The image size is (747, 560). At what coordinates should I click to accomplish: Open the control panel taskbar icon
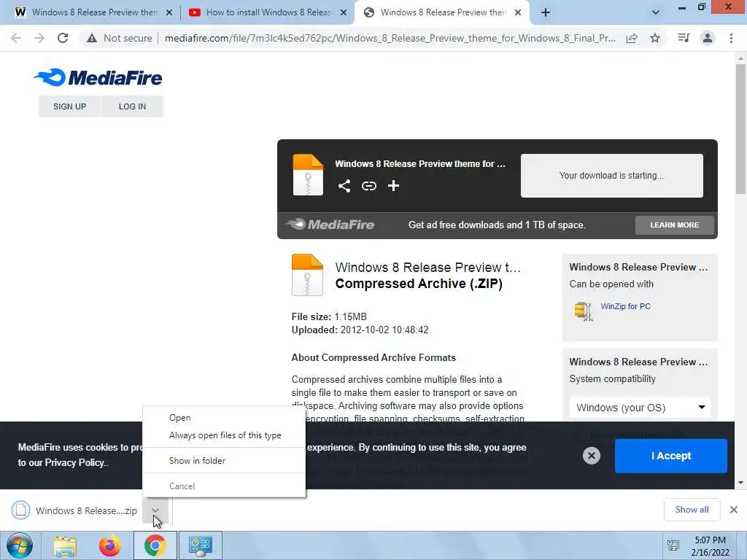[x=200, y=545]
